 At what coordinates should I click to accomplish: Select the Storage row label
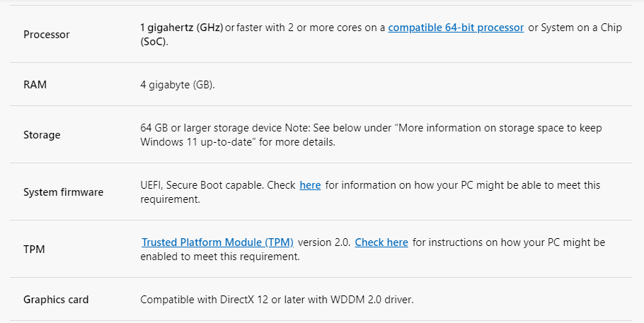pyautogui.click(x=42, y=134)
